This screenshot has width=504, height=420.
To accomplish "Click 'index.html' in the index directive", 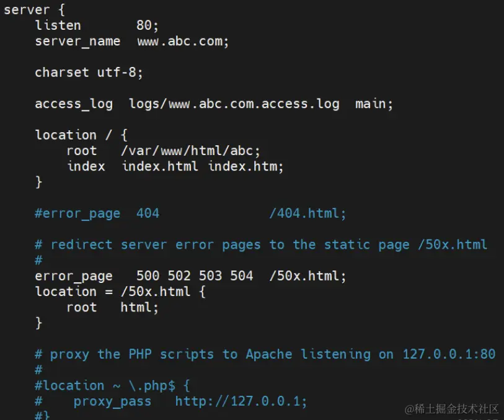I will 160,166.
